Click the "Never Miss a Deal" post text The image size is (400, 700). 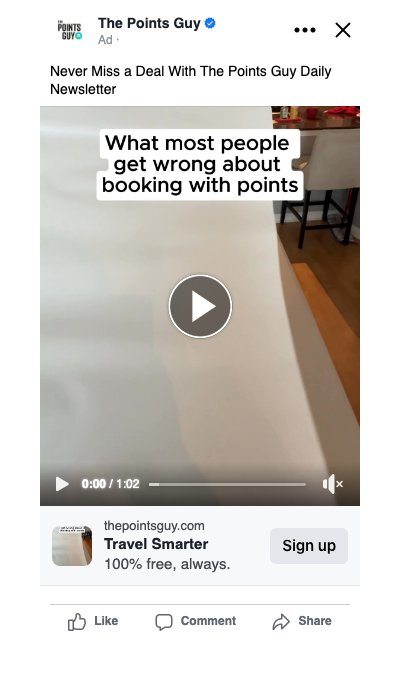click(x=191, y=80)
